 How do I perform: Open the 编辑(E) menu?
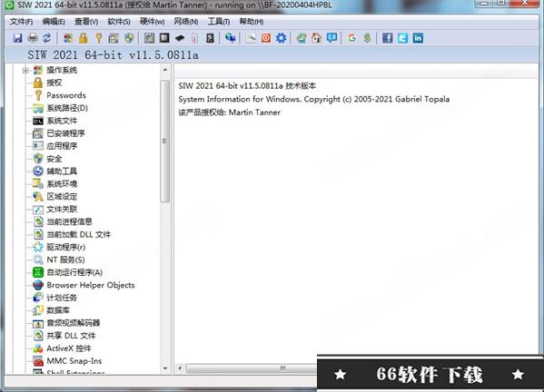tap(54, 22)
